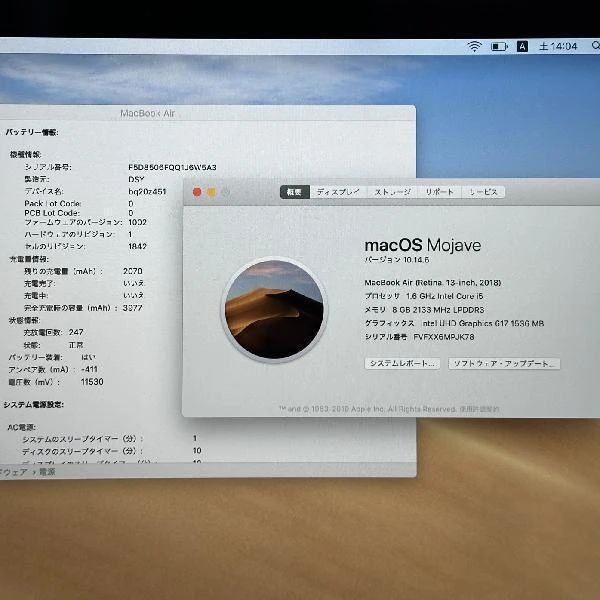The height and width of the screenshot is (600, 600).
Task: Open the 使用許諾契約 link
Action: pos(479,409)
